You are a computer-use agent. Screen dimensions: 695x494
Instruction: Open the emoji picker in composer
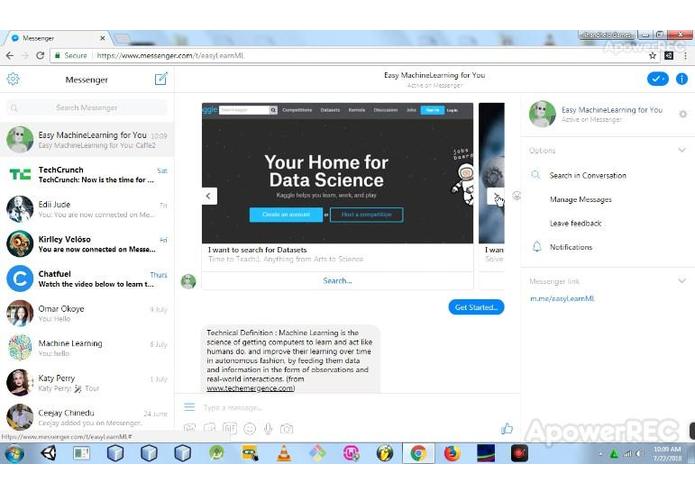click(250, 428)
